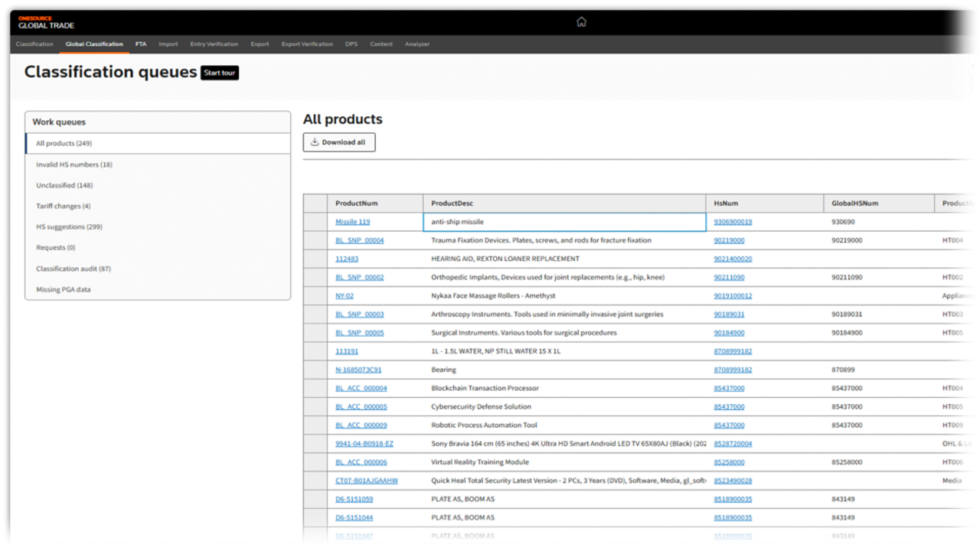Click the ONESOURCE Global Trade logo

[x=46, y=22]
